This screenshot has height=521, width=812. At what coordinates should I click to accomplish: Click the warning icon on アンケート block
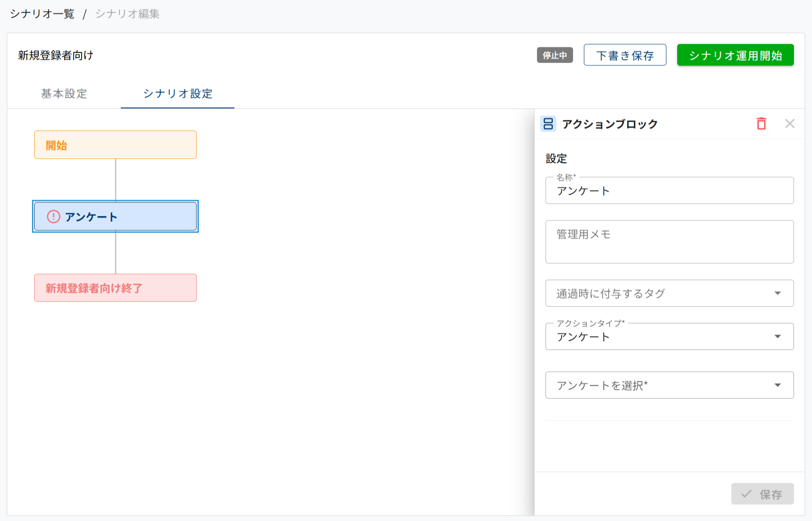point(53,217)
